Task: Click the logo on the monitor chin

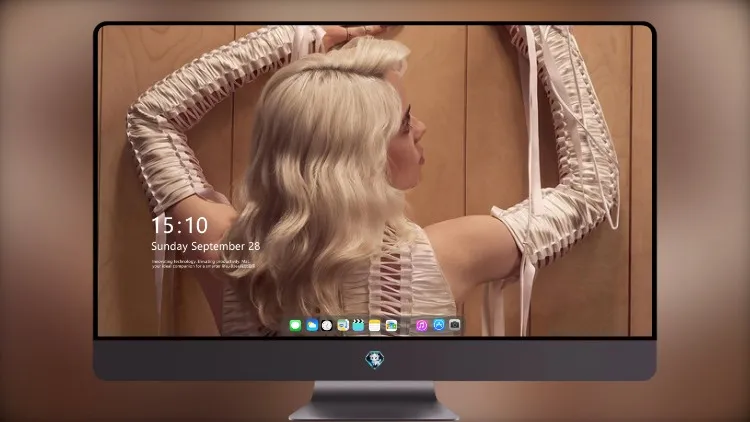Action: [375, 359]
